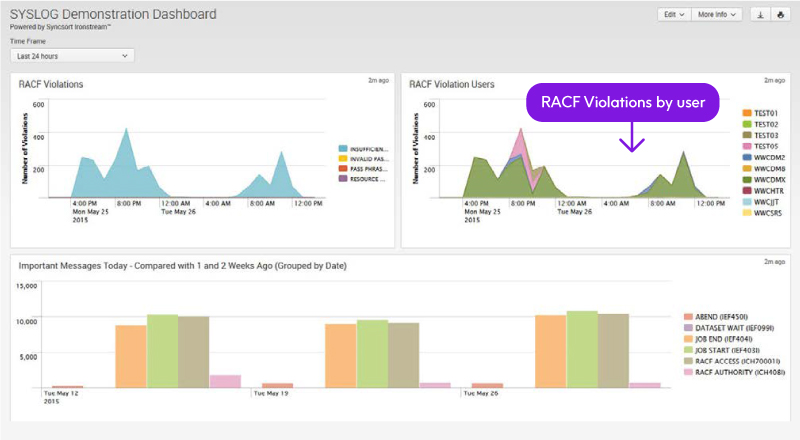Click the RACF AUTHORITY (ICH408I) legend swatch
800x440 pixels.
(x=688, y=372)
